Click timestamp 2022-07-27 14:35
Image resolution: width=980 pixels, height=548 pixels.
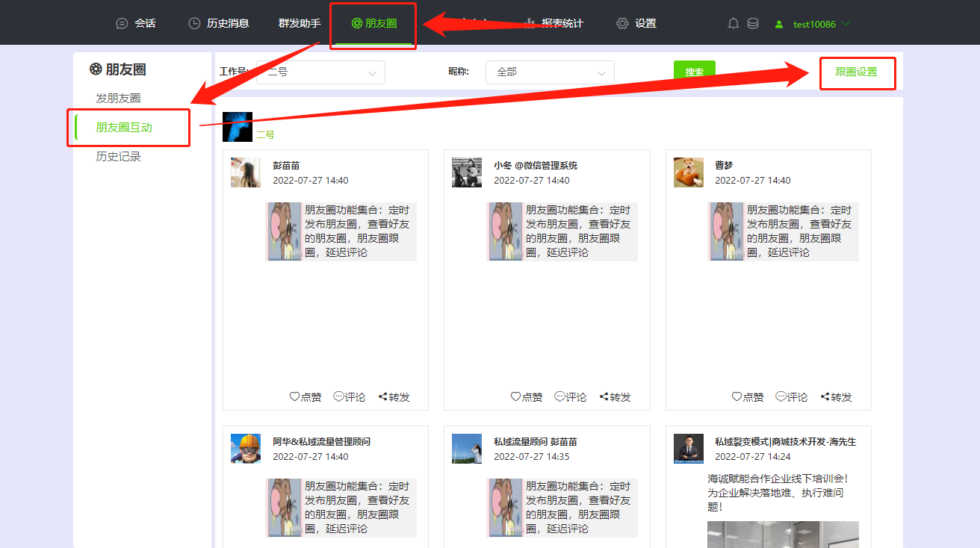tap(532, 457)
